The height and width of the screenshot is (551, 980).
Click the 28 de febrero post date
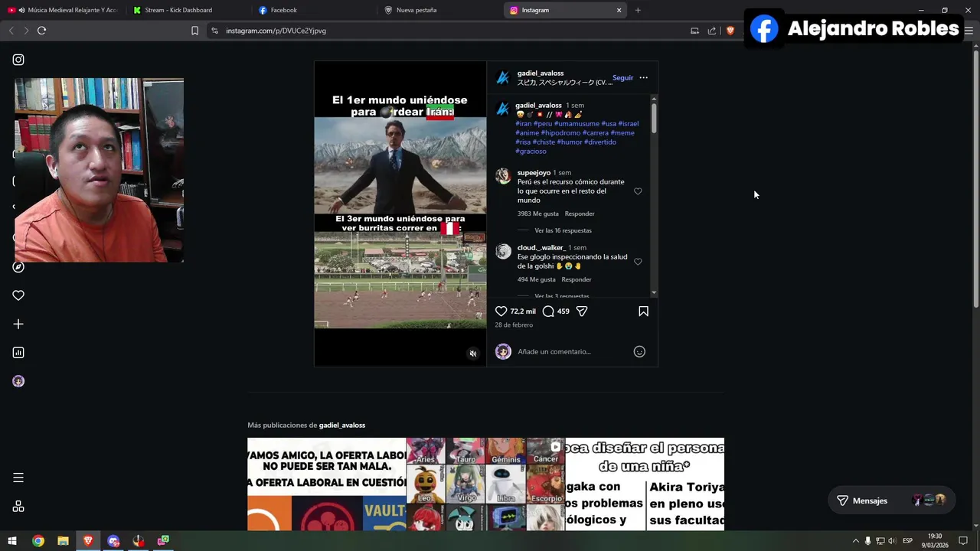[514, 325]
